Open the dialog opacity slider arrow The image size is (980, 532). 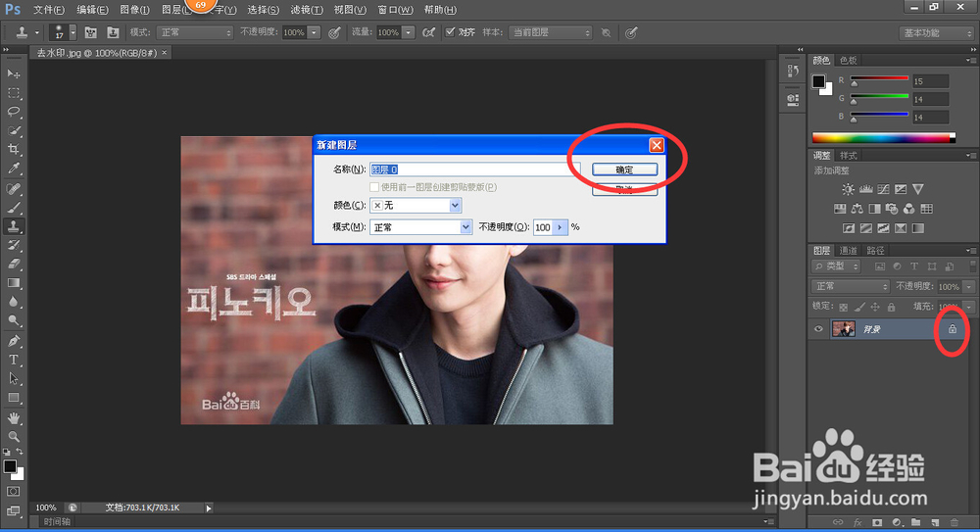click(560, 227)
